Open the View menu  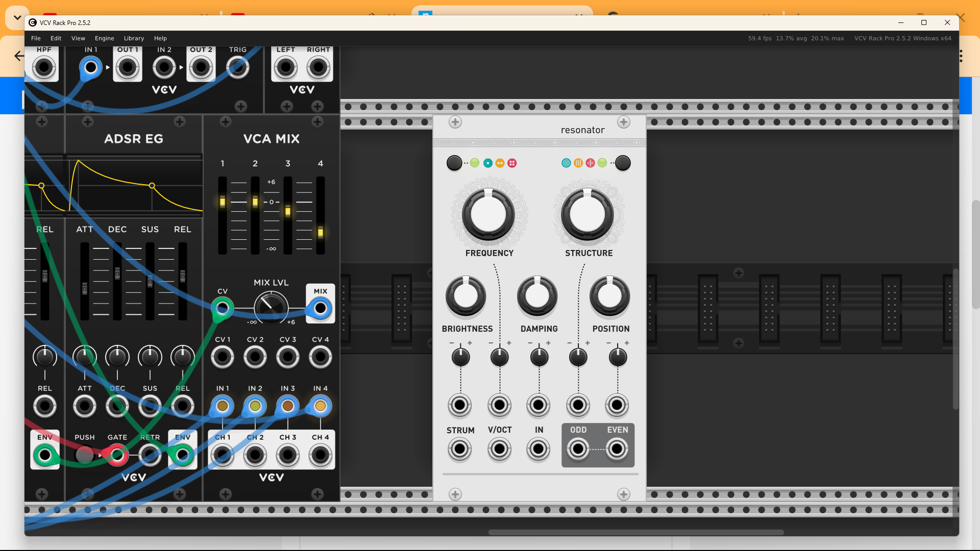point(78,38)
